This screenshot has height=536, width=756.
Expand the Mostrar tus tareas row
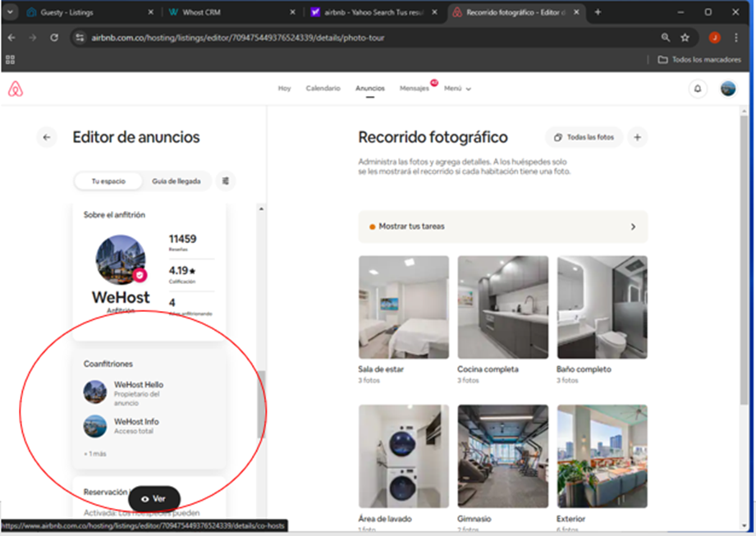[x=503, y=227]
